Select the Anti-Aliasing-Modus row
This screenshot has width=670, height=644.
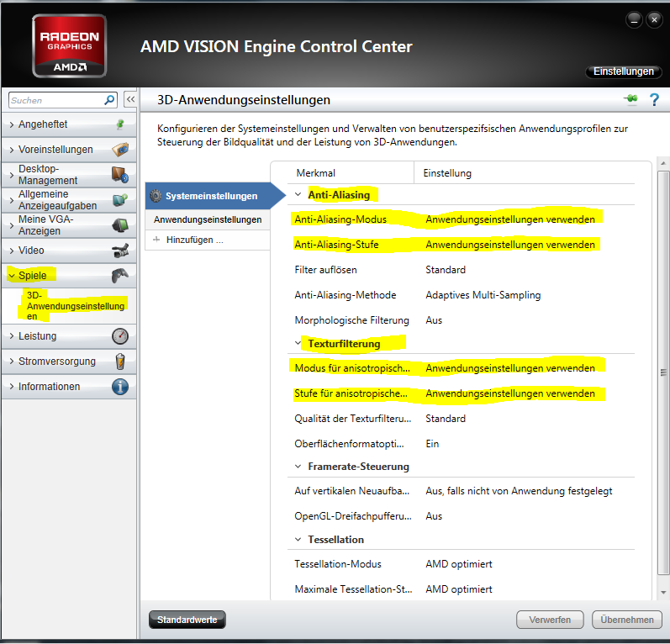462,219
